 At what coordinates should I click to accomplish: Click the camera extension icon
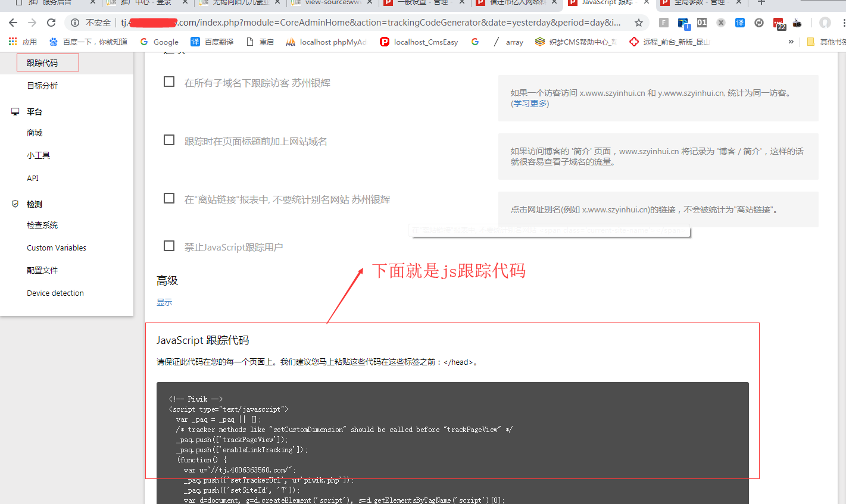[797, 23]
